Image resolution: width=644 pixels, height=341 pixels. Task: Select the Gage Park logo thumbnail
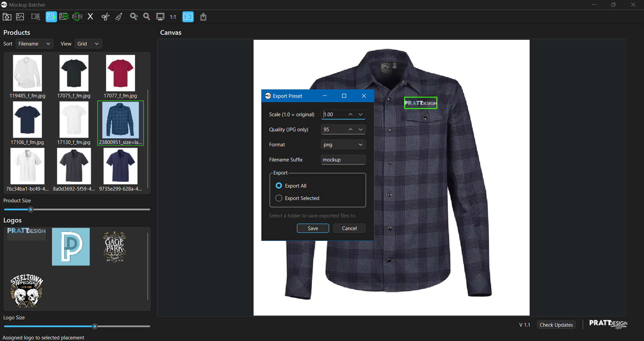click(115, 247)
